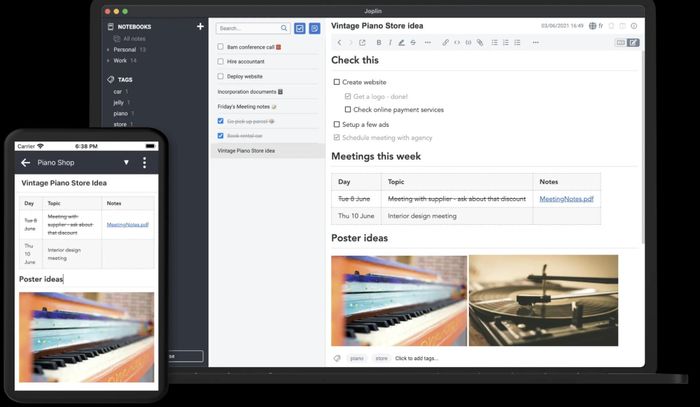The image size is (700, 407).
Task: Open note properties info icon
Action: [634, 26]
